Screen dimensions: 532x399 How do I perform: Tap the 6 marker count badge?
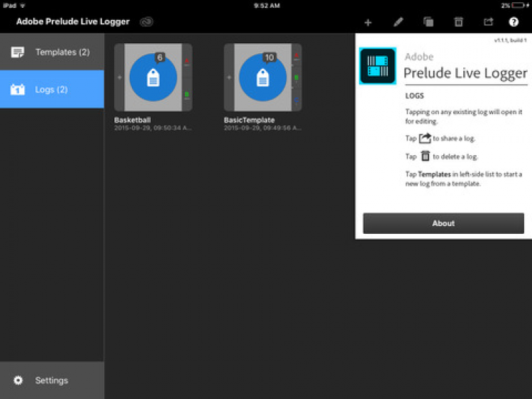(x=160, y=57)
